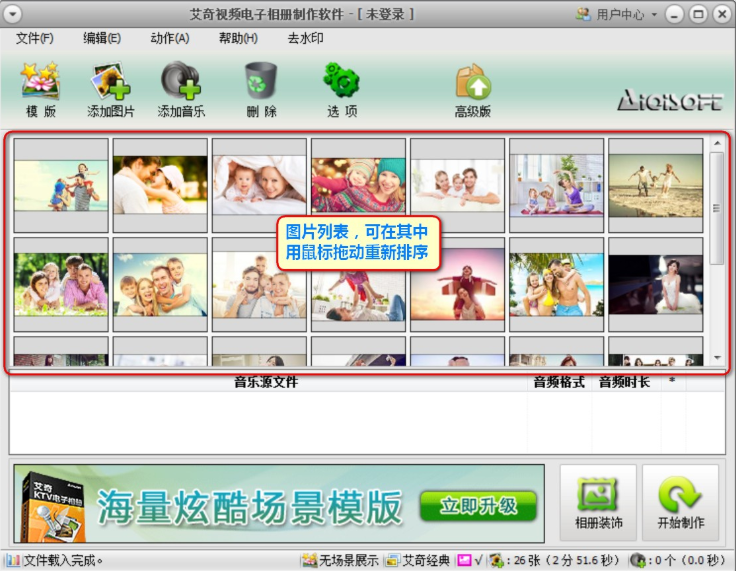Image resolution: width=736 pixels, height=571 pixels.
Task: Open the title bar round dropdown arrow
Action: click(x=13, y=14)
